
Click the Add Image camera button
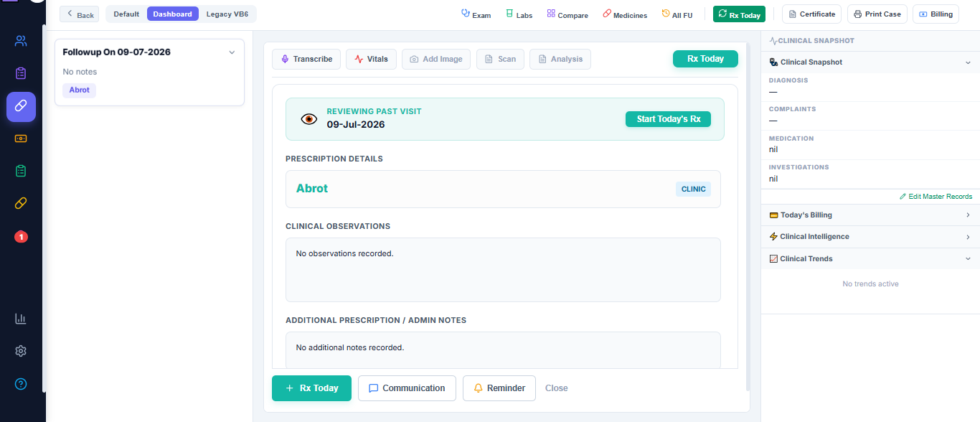pyautogui.click(x=436, y=59)
